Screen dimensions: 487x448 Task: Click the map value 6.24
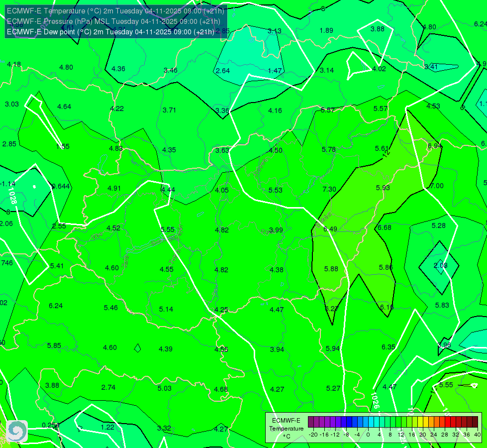(x=56, y=306)
